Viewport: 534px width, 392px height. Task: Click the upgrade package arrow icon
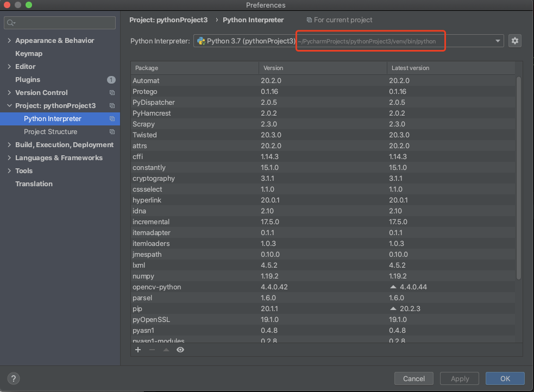click(166, 350)
